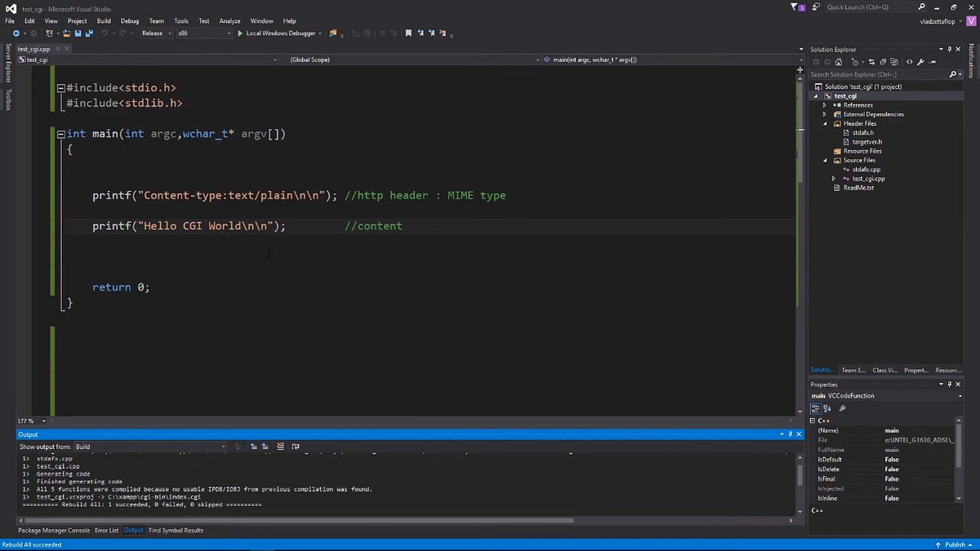Open the Toolbox side tab
Image resolution: width=980 pixels, height=551 pixels.
[8, 100]
